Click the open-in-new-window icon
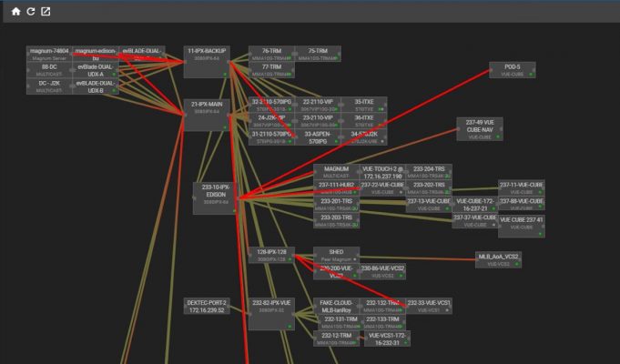620x364 pixels. click(x=46, y=12)
